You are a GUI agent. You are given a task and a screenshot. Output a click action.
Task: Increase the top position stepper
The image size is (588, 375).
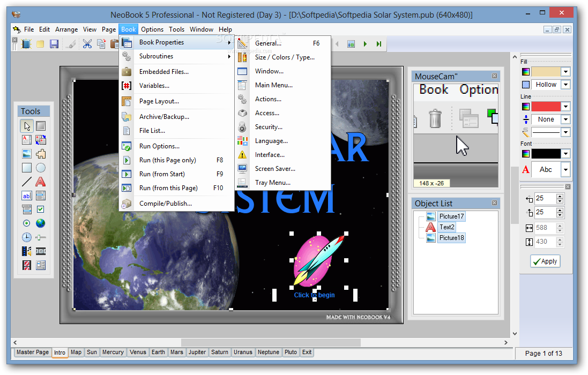tap(560, 210)
